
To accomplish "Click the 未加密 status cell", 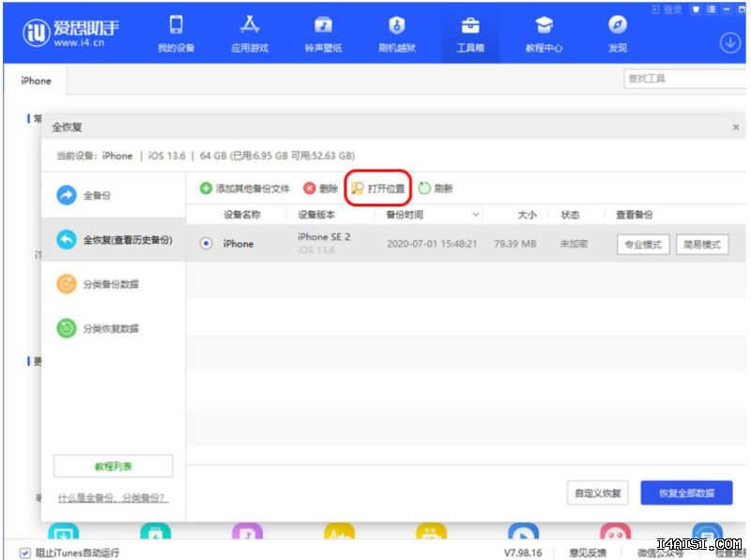I will [574, 244].
